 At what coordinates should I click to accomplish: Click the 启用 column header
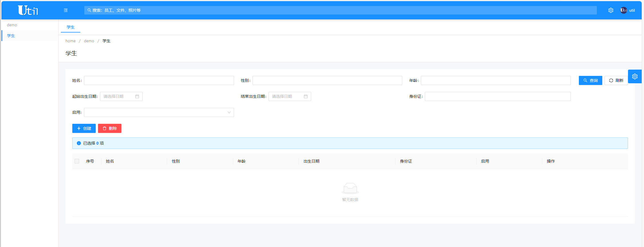[485, 161]
